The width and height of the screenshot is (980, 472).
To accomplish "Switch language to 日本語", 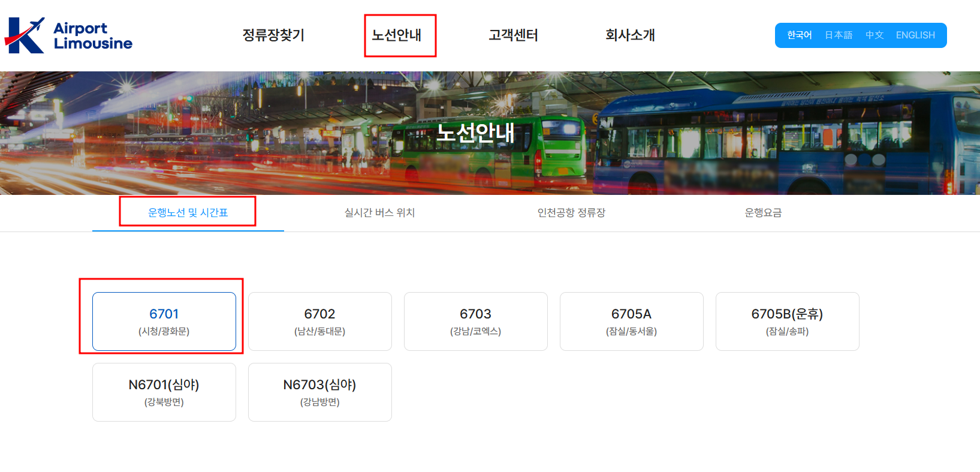I will click(839, 35).
